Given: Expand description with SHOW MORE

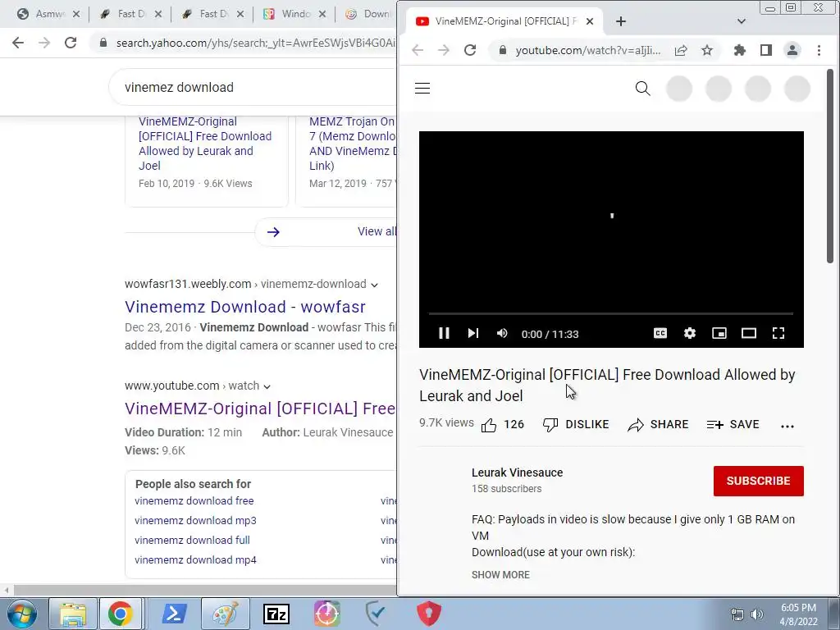Looking at the screenshot, I should (x=500, y=574).
